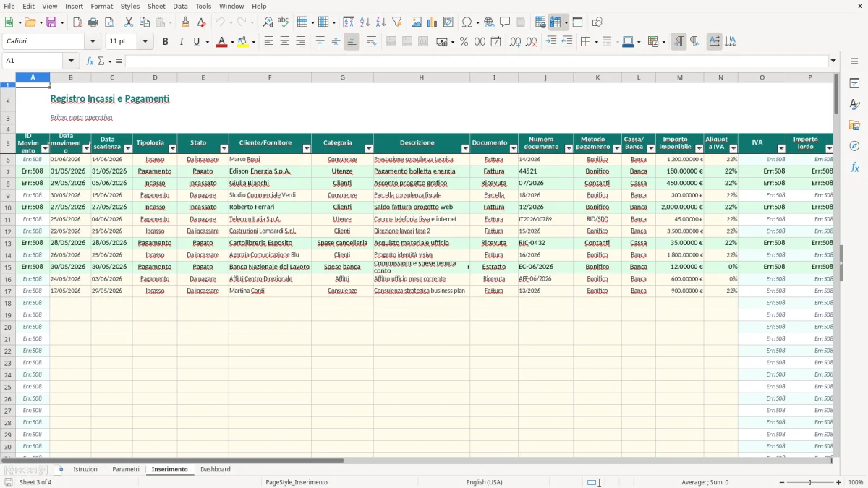
Task: Open Find and Replace icon
Action: point(268,22)
